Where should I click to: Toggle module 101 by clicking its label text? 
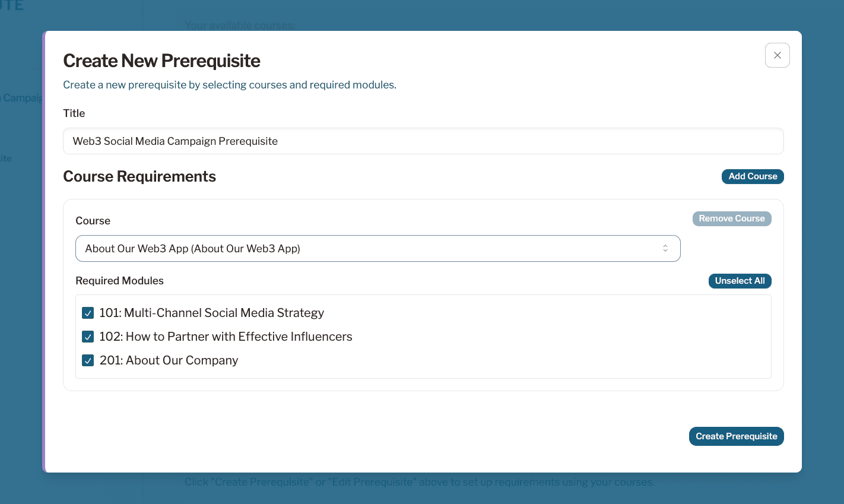click(x=211, y=313)
